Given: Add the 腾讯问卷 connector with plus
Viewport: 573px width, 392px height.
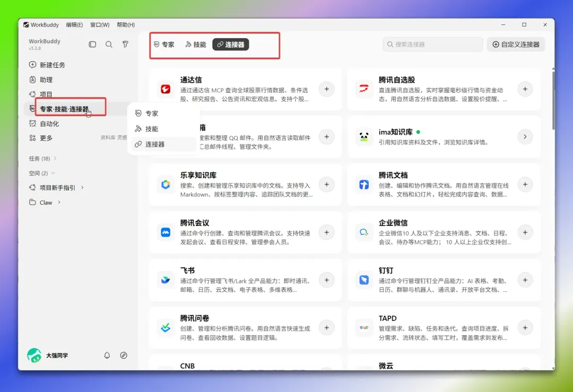Looking at the screenshot, I should pos(327,328).
